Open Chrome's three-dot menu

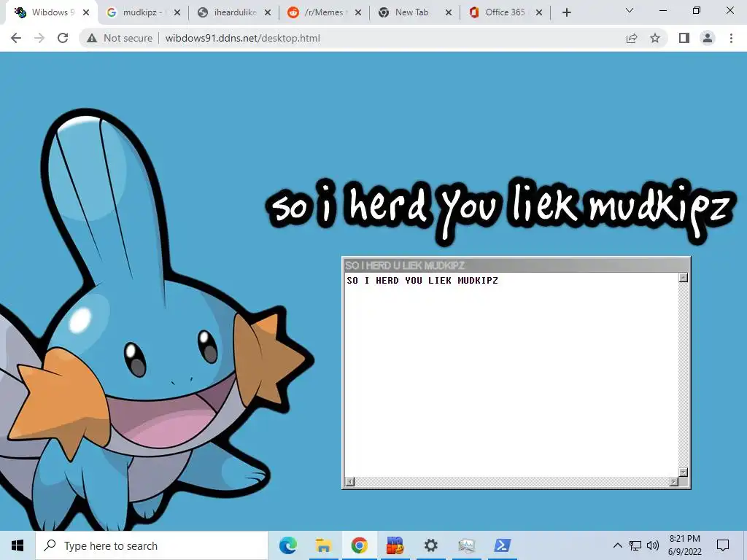(731, 38)
